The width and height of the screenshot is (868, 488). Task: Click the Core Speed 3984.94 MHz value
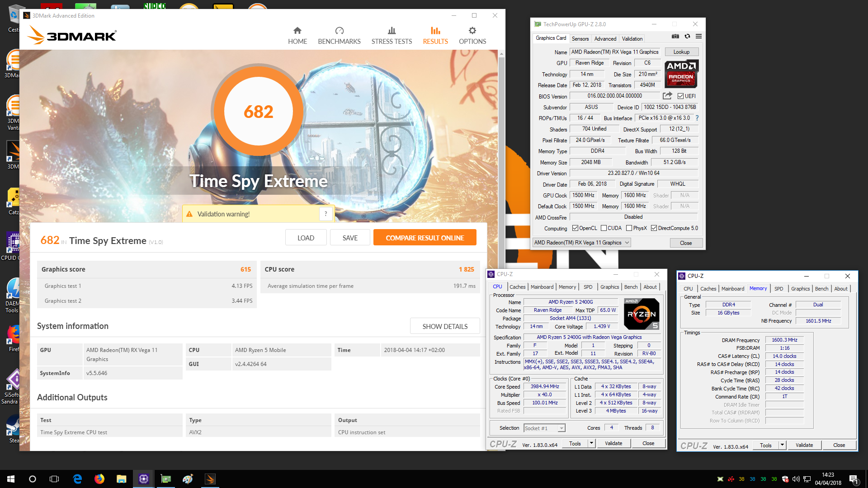545,386
